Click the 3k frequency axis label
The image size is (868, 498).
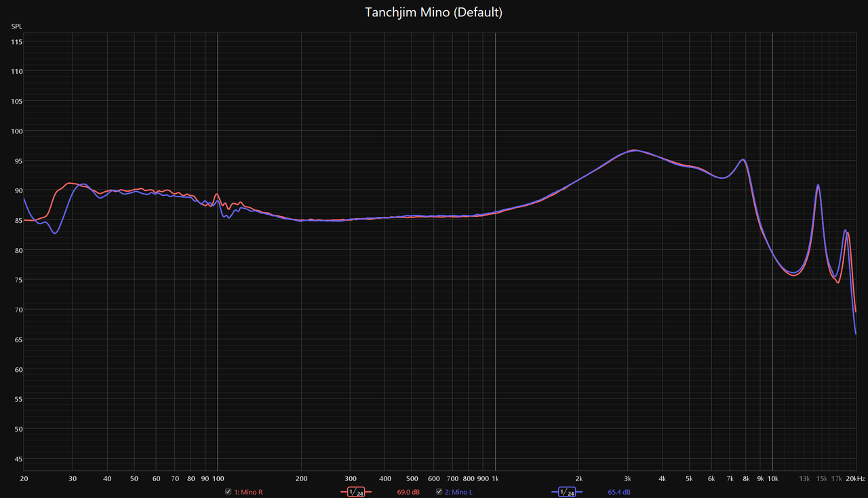pyautogui.click(x=628, y=479)
